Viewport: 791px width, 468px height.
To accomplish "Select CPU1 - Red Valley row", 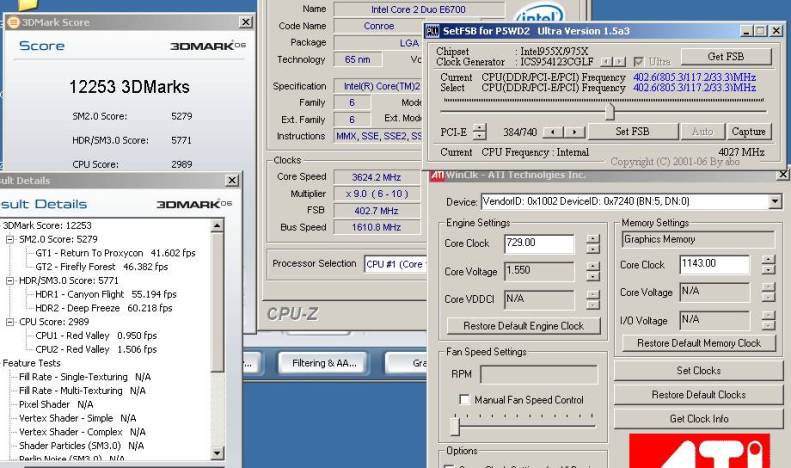I will pos(96,336).
